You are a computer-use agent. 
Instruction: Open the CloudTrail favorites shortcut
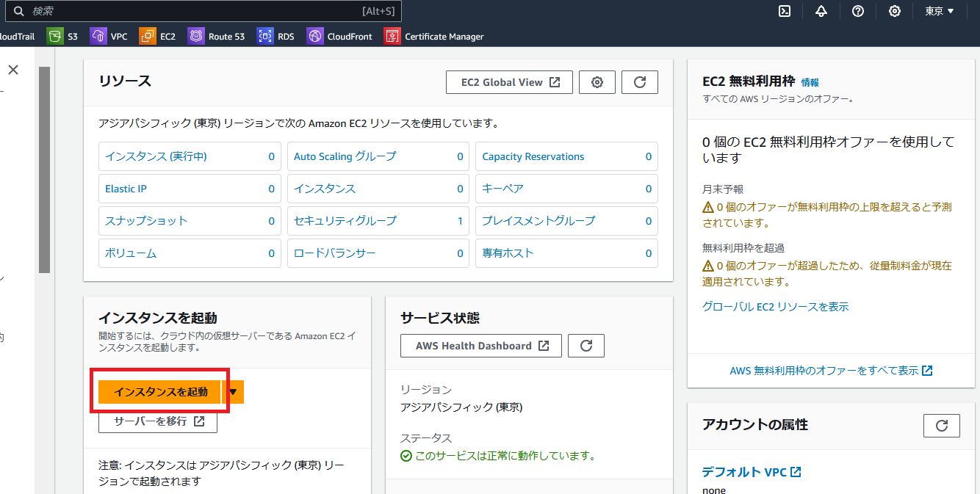coord(17,36)
